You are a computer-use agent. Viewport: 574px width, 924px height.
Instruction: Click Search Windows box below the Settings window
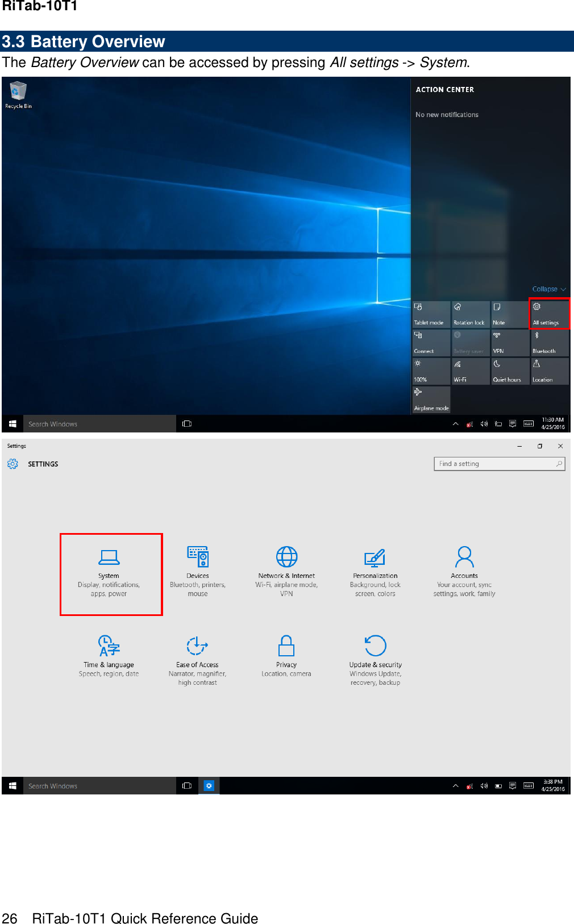[x=99, y=786]
